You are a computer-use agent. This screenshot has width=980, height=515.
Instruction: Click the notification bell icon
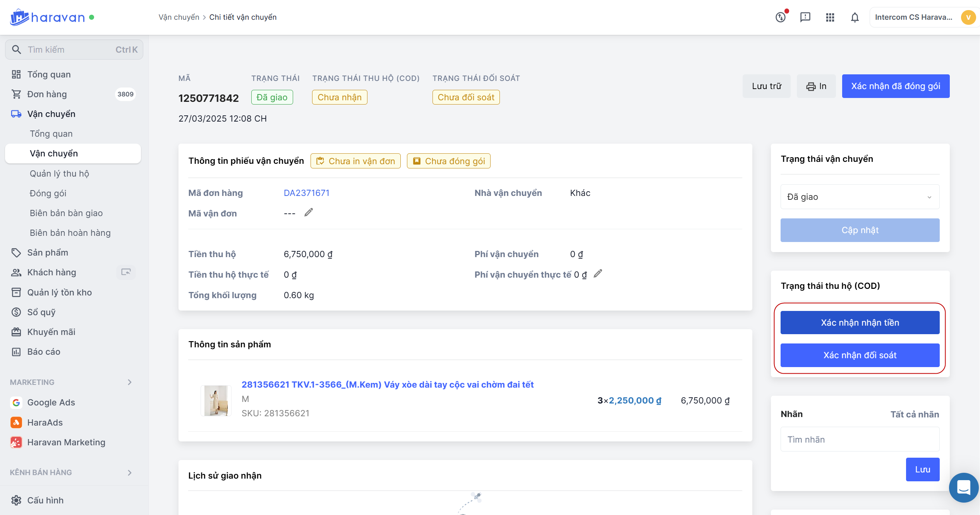[x=855, y=17]
